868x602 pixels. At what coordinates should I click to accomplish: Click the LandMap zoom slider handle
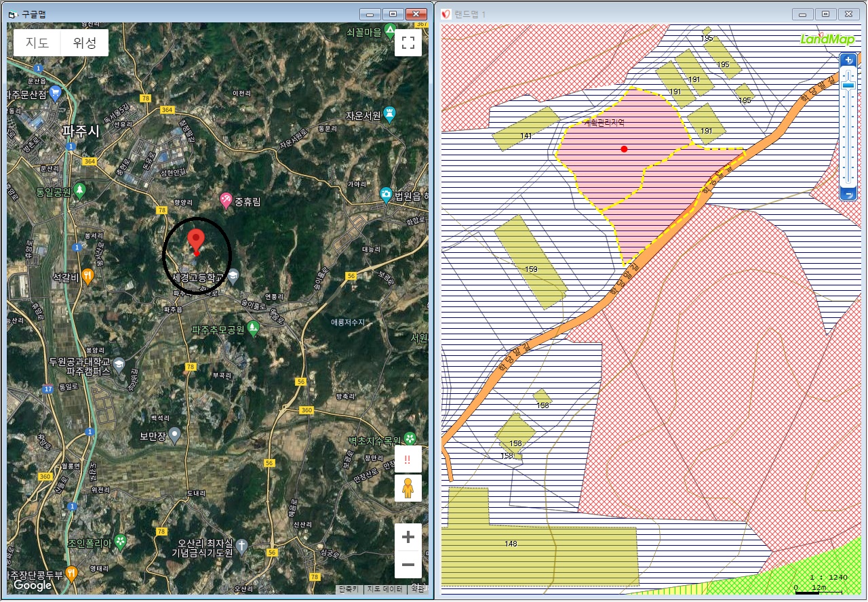tap(849, 85)
